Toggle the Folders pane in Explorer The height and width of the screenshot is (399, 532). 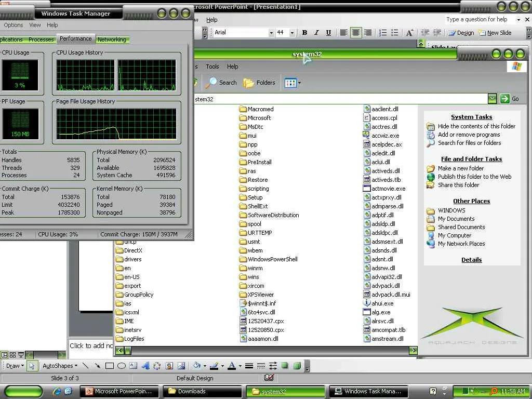(259, 83)
